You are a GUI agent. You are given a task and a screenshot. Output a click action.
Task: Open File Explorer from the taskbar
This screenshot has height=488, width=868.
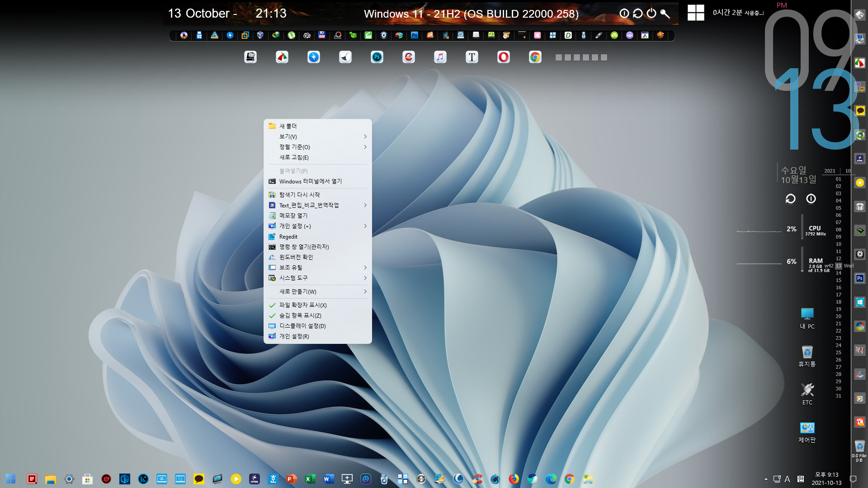[50, 479]
